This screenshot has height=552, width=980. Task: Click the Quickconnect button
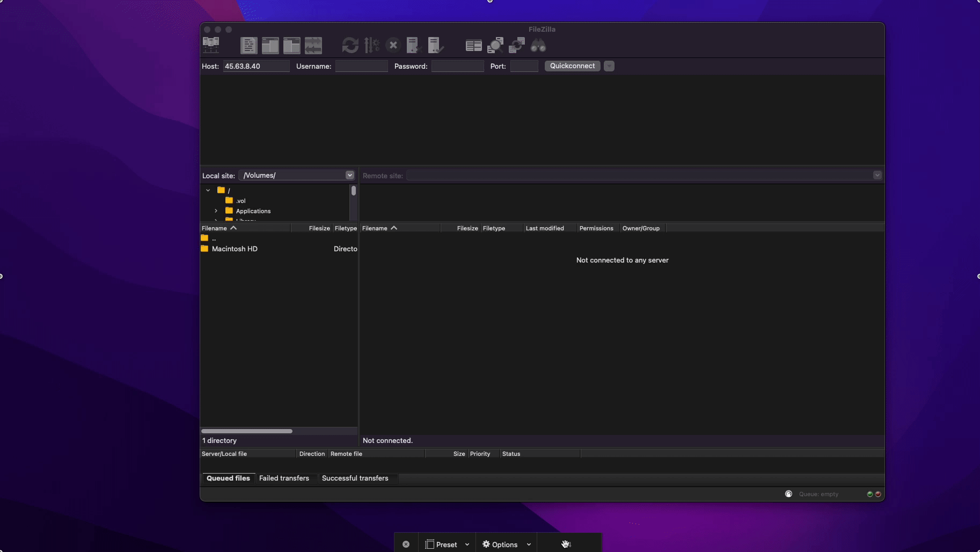pyautogui.click(x=572, y=66)
